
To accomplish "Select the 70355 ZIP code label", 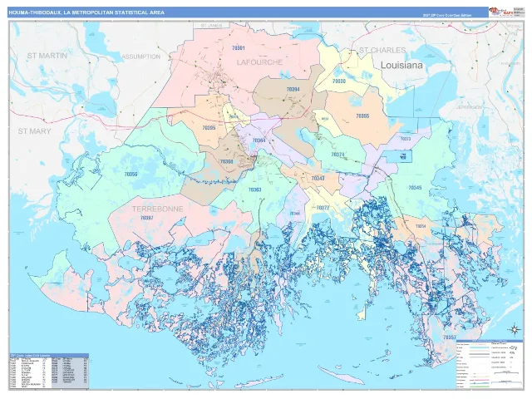I will 362,116.
